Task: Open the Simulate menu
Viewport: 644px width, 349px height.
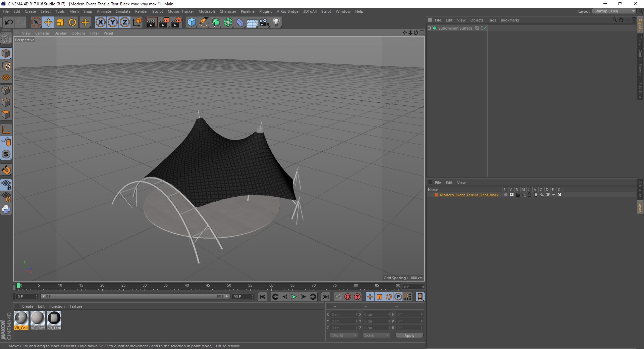Action: 123,11
